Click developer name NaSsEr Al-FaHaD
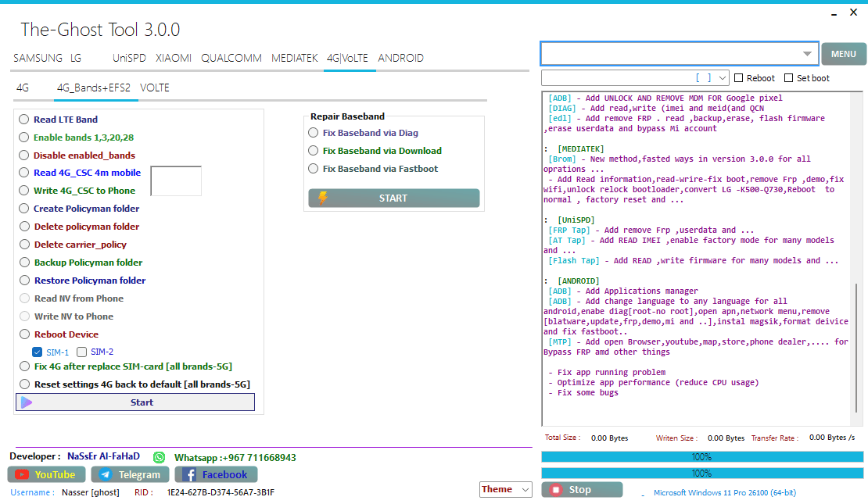This screenshot has height=504, width=868. pos(103,456)
